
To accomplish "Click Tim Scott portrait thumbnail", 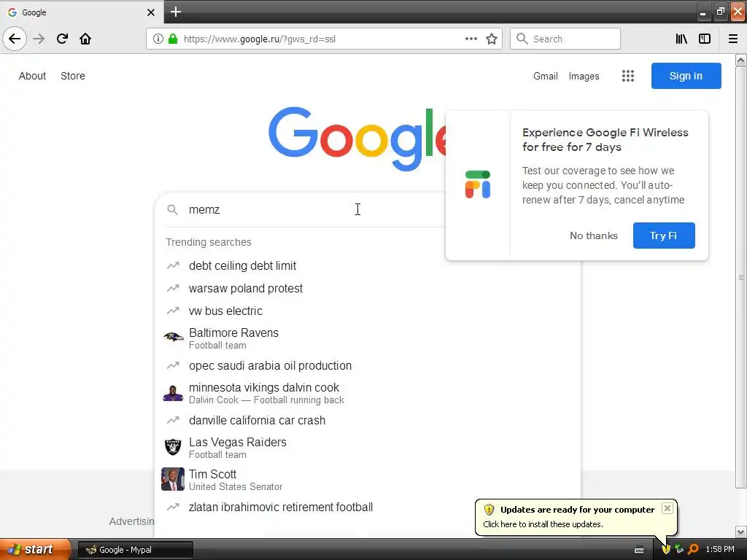I will pyautogui.click(x=173, y=479).
